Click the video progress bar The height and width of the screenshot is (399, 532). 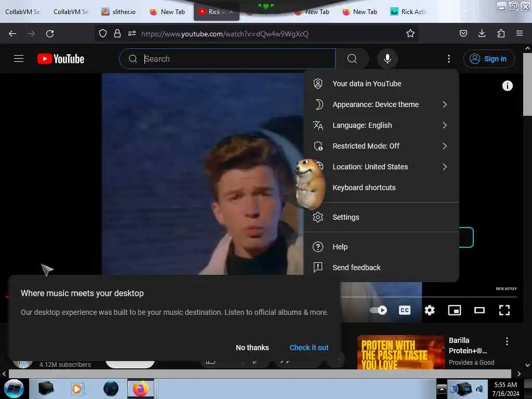(x=429, y=297)
